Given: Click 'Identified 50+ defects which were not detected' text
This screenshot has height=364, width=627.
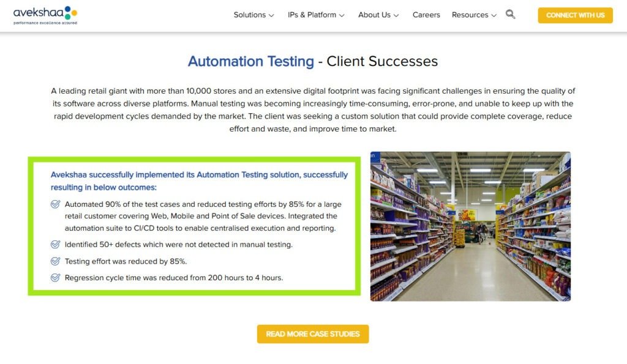Looking at the screenshot, I should click(x=179, y=245).
